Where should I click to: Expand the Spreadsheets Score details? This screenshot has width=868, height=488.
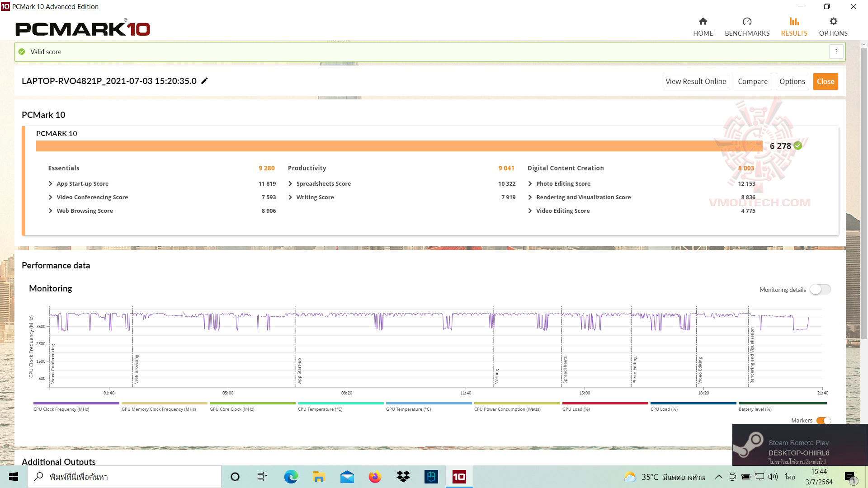290,184
